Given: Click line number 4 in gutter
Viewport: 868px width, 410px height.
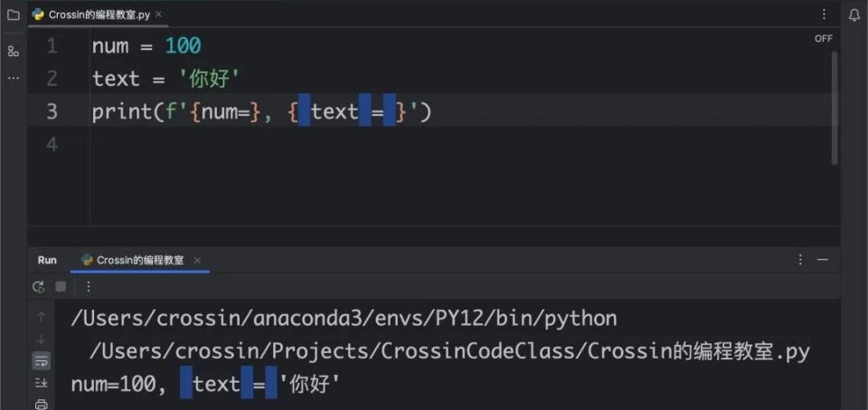Looking at the screenshot, I should (52, 144).
